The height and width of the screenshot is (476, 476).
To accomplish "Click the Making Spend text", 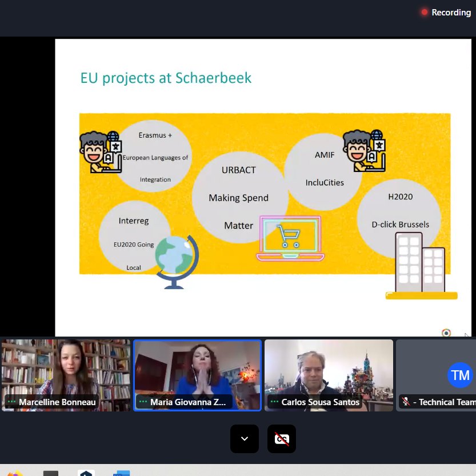I will (239, 198).
